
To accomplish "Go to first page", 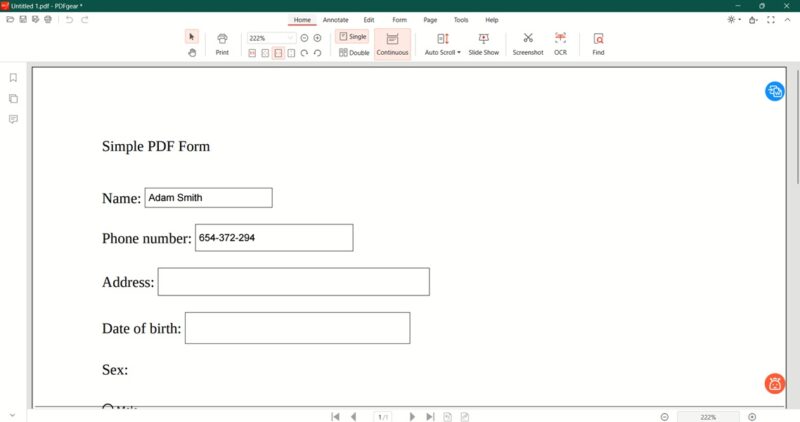I will (x=335, y=417).
